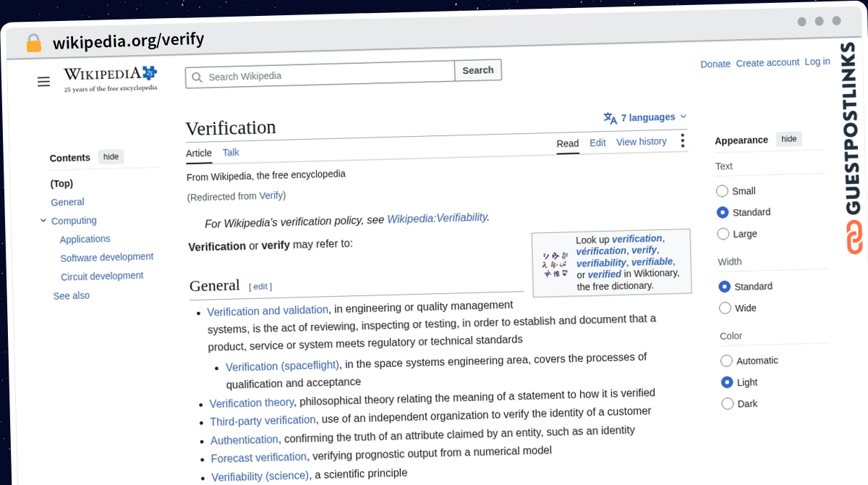Click the Search Wikipedia input field

[x=320, y=75]
